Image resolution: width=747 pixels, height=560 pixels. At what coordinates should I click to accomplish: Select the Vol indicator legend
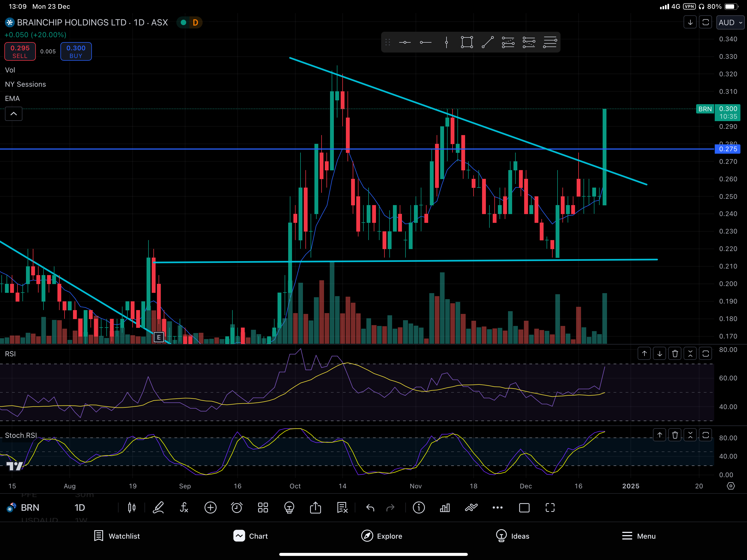coord(10,70)
